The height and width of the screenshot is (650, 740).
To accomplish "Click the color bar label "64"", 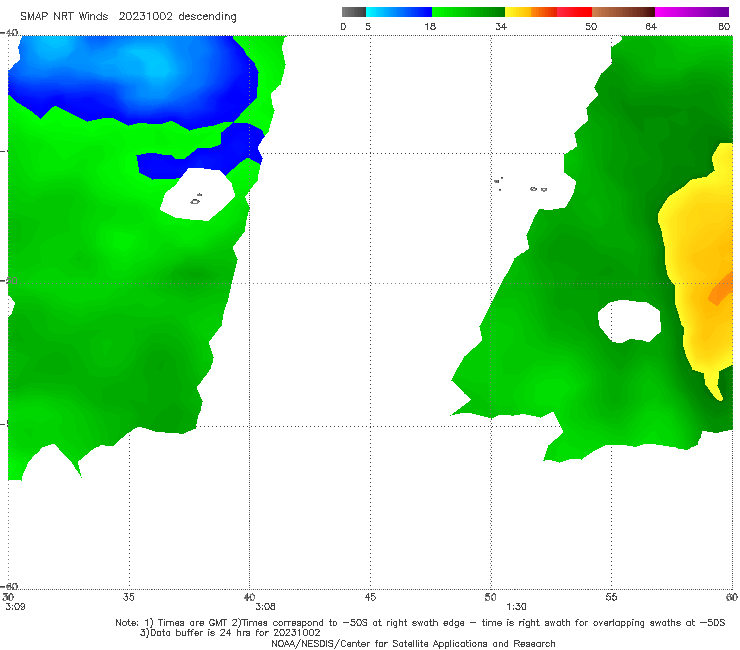I will point(651,26).
